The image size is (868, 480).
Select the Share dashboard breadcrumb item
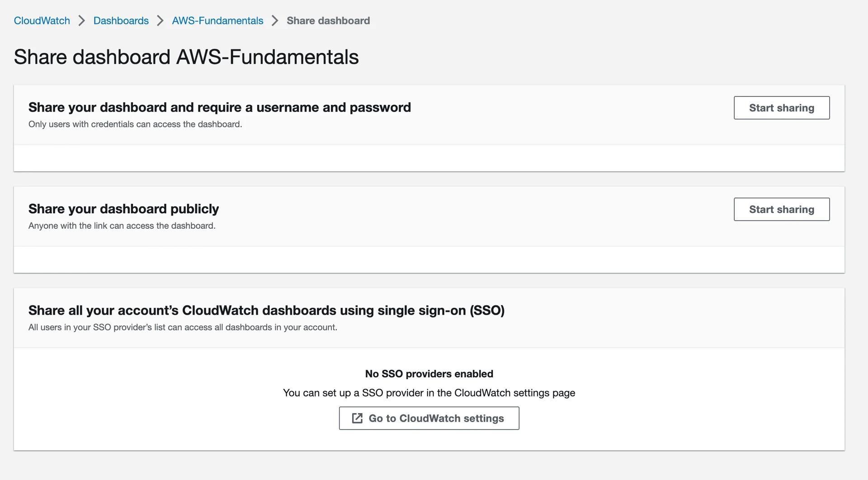(328, 20)
